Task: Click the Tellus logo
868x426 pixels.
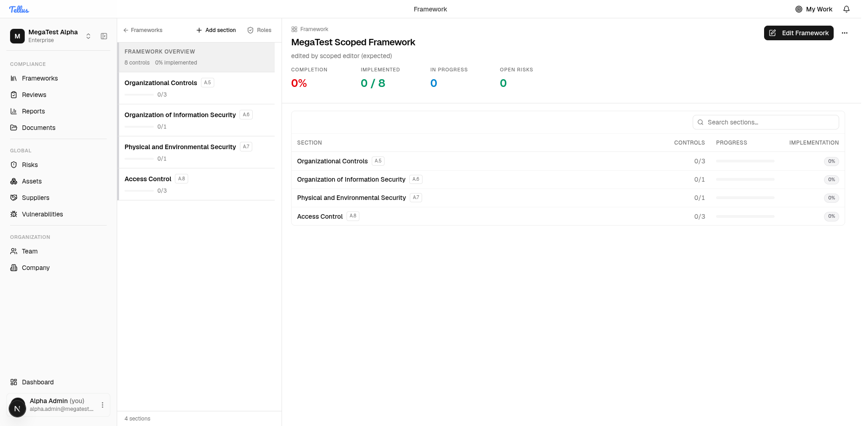Action: point(19,9)
